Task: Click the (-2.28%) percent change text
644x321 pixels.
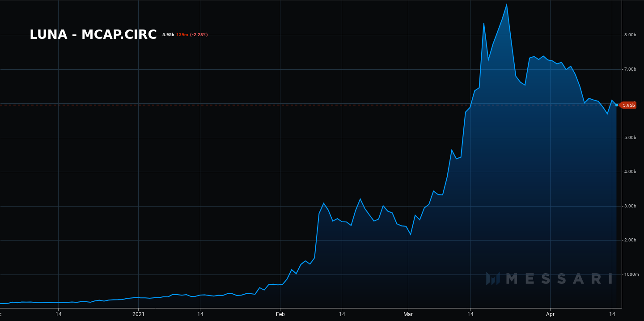Action: [199, 35]
